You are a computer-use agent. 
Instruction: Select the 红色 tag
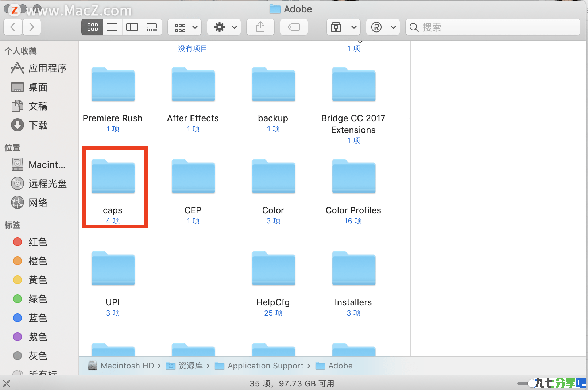tap(30, 242)
